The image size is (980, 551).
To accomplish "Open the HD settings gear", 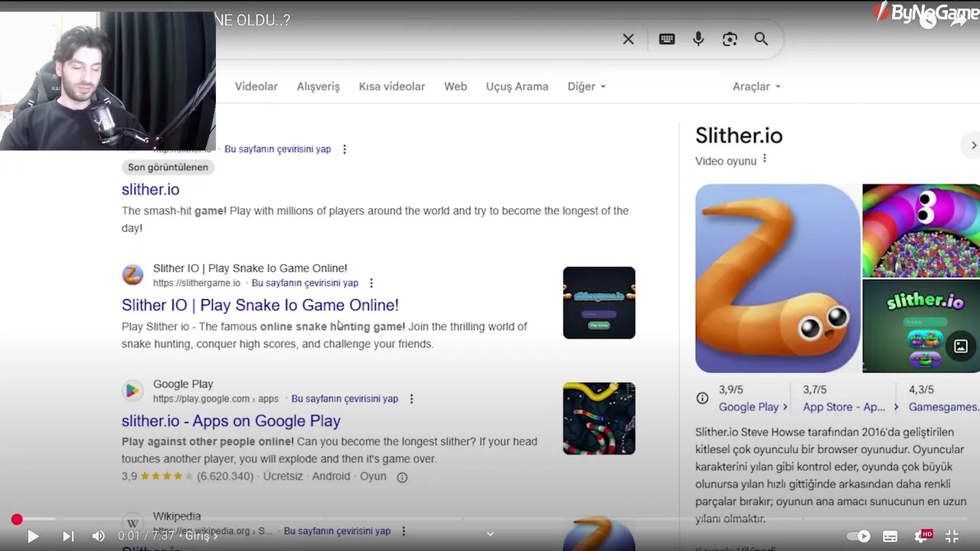I will coord(922,536).
